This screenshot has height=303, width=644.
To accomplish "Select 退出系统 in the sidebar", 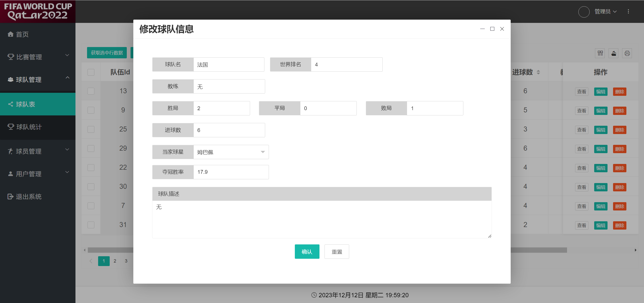I will (x=28, y=197).
